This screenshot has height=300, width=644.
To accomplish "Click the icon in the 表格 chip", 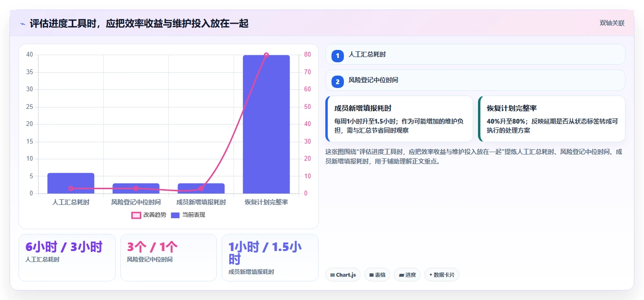I will coord(371,275).
